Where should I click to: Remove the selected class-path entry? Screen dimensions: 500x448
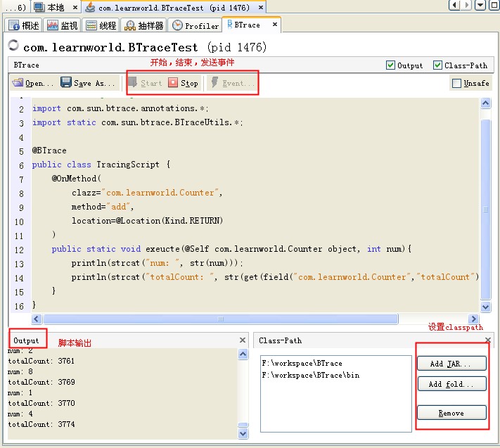(x=451, y=413)
